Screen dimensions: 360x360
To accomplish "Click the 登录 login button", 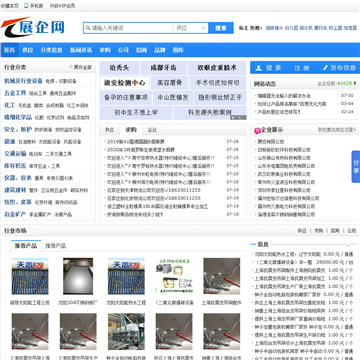I will click(269, 68).
